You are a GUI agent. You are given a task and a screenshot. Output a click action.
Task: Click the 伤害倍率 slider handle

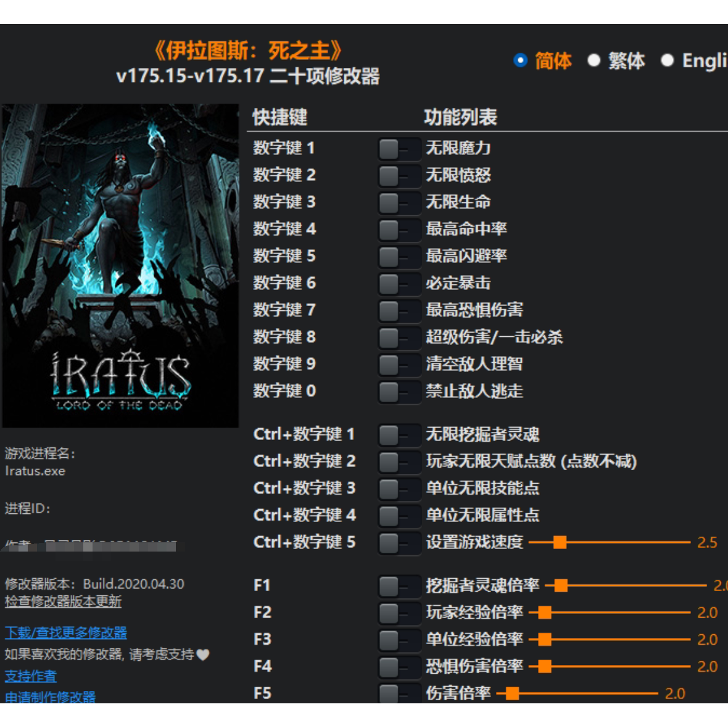[513, 693]
